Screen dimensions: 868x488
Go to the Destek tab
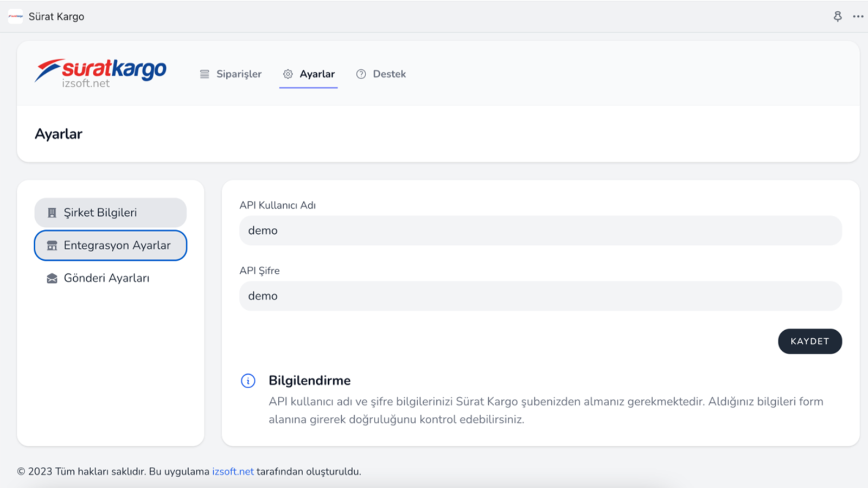point(381,74)
